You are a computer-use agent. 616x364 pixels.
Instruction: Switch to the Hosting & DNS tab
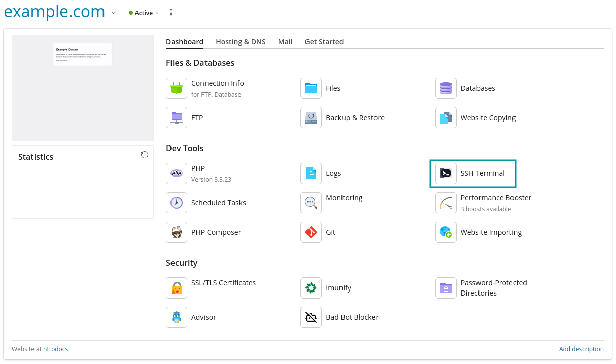coord(241,42)
